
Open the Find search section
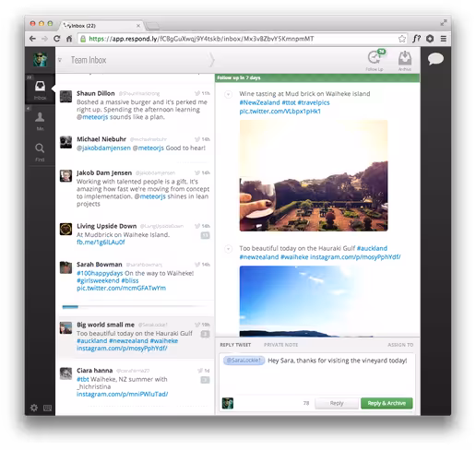(40, 152)
